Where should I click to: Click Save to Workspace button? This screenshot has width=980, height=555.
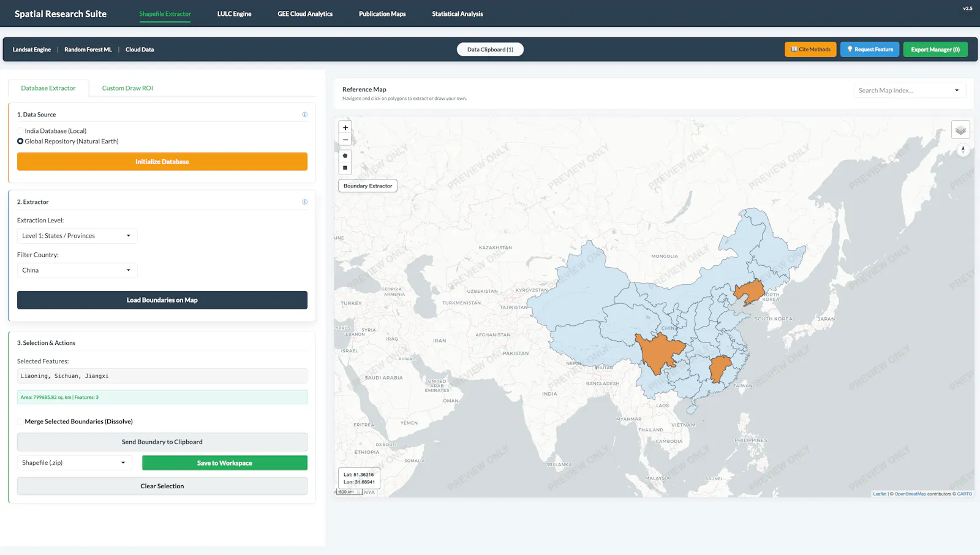pyautogui.click(x=225, y=463)
